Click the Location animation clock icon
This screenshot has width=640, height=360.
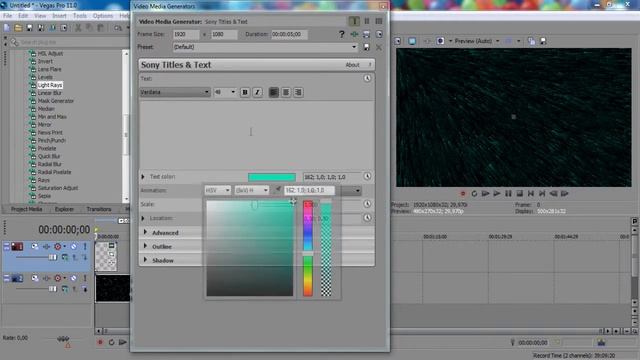tap(367, 218)
